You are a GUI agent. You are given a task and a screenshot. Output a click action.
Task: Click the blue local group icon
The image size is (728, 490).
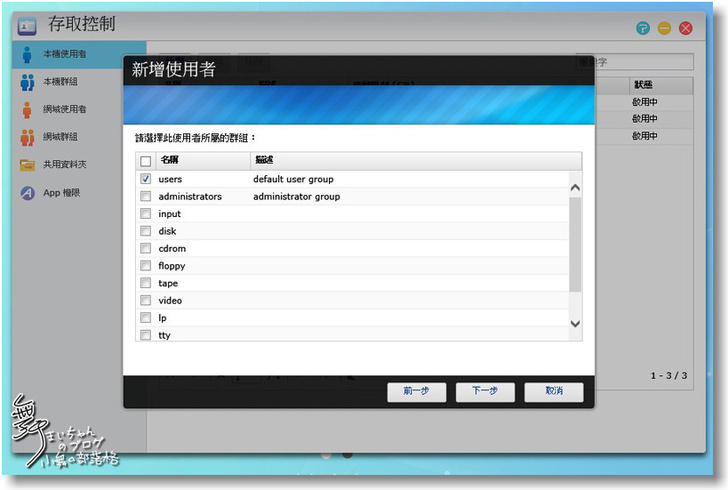[x=27, y=82]
